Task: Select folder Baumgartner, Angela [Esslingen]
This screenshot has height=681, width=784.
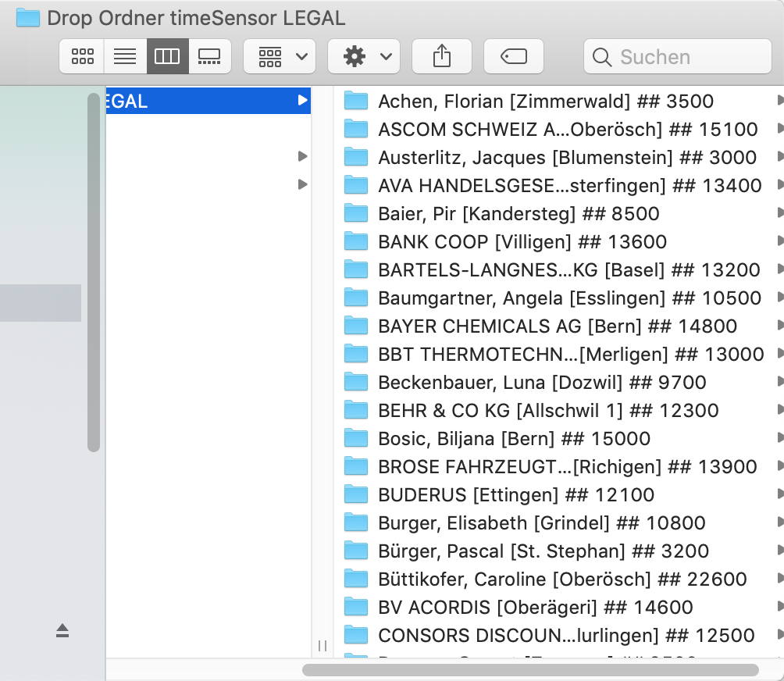Action: (560, 298)
